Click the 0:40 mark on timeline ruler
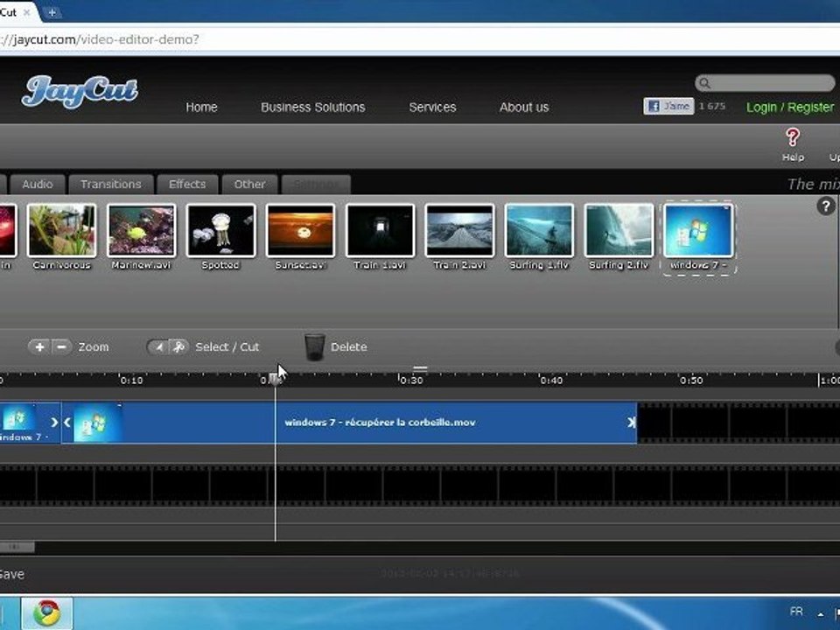This screenshot has height=630, width=840. tap(551, 381)
